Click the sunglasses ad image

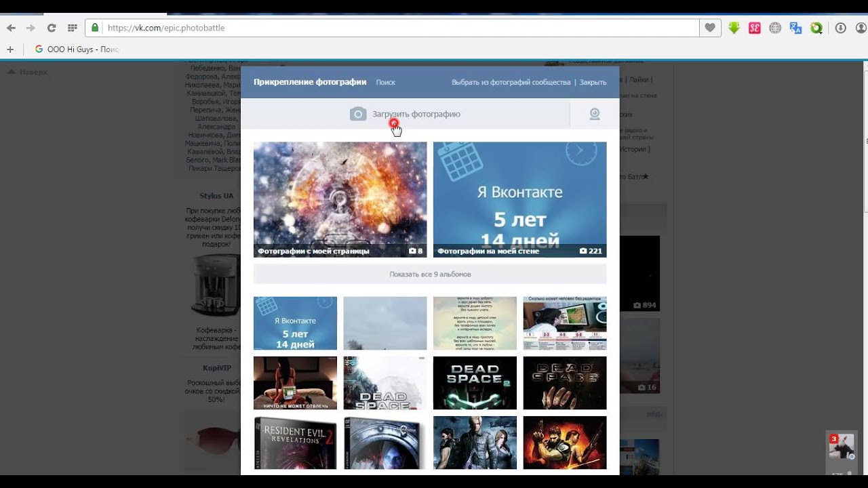(212, 441)
